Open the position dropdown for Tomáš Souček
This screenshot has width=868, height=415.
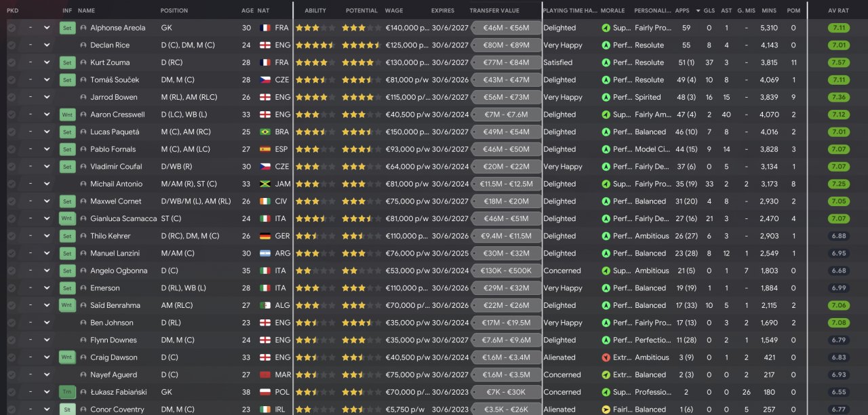(x=47, y=80)
